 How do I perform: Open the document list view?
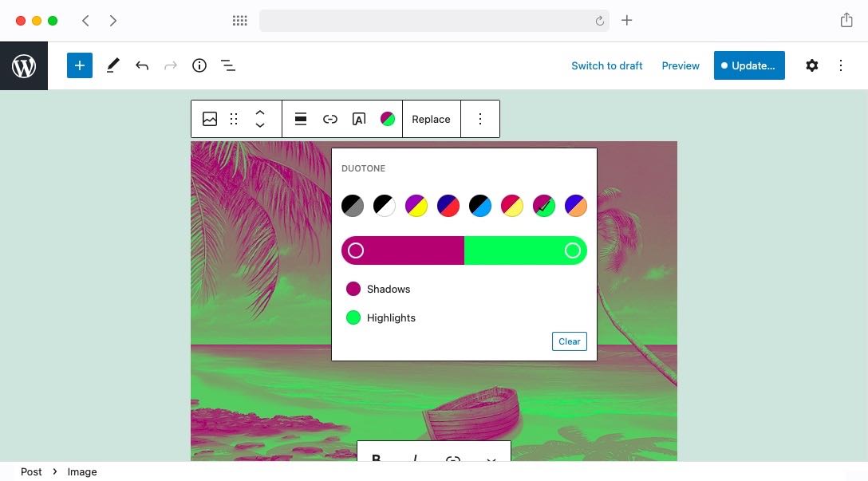pyautogui.click(x=228, y=65)
